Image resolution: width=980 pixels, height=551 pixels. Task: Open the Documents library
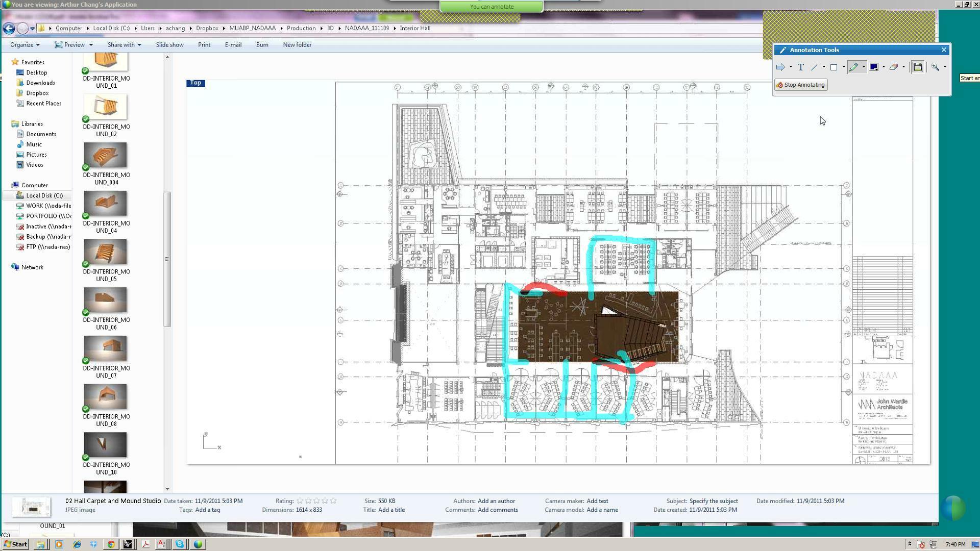tap(41, 134)
